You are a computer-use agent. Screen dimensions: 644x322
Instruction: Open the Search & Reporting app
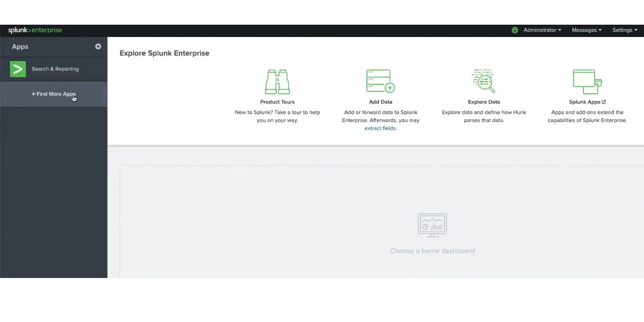(54, 69)
